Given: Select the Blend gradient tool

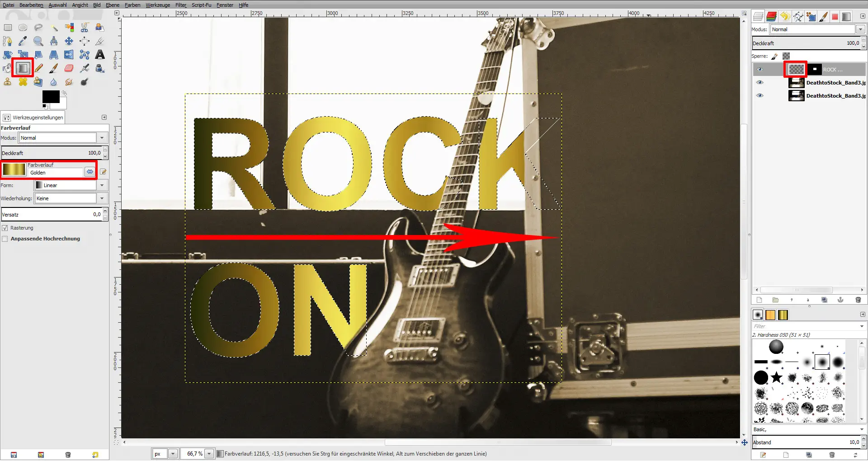Looking at the screenshot, I should pos(23,68).
